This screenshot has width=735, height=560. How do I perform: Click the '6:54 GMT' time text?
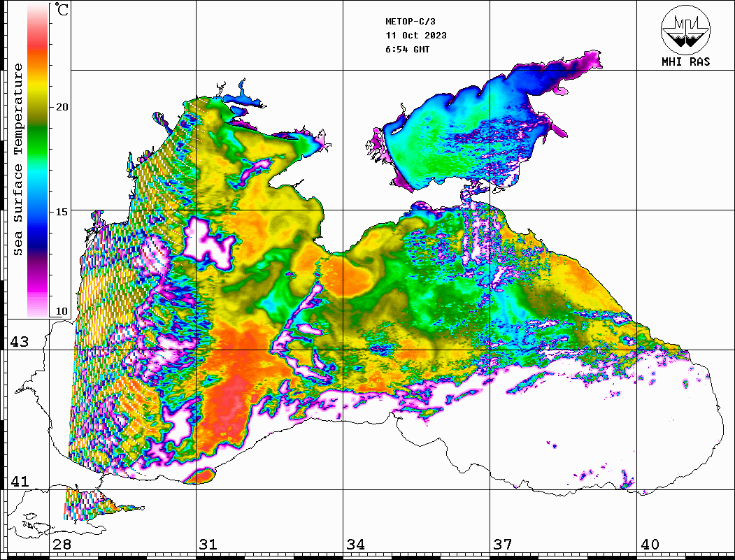tap(407, 49)
